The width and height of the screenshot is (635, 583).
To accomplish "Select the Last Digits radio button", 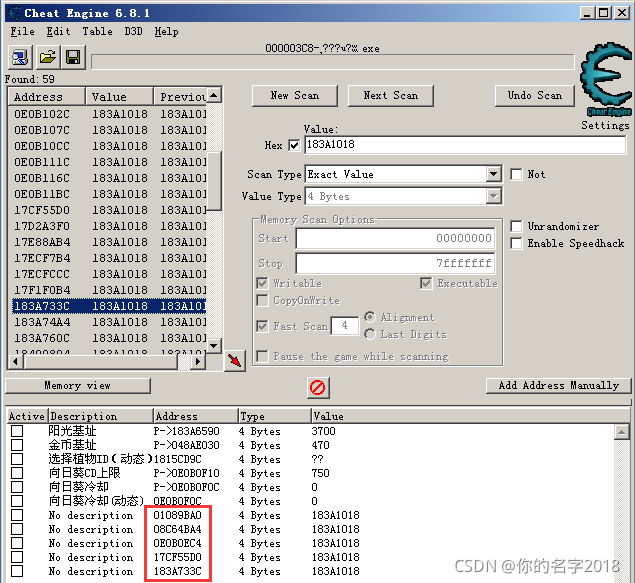I will pyautogui.click(x=369, y=334).
